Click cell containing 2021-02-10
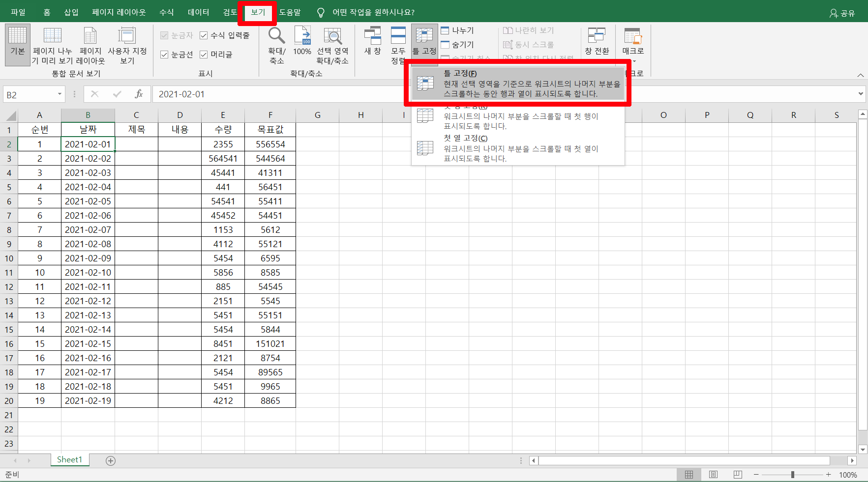The height and width of the screenshot is (482, 868). pos(88,272)
